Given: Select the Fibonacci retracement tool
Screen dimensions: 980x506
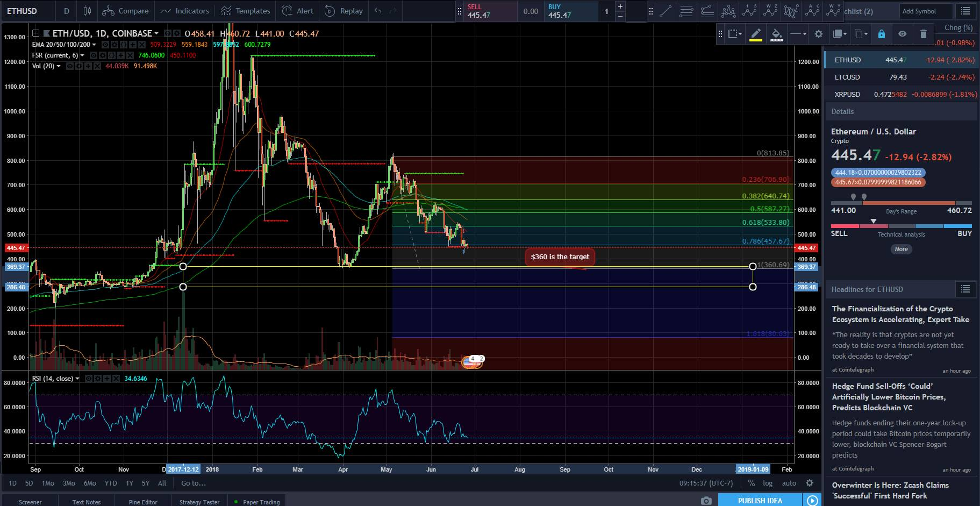Looking at the screenshot, I should (707, 11).
